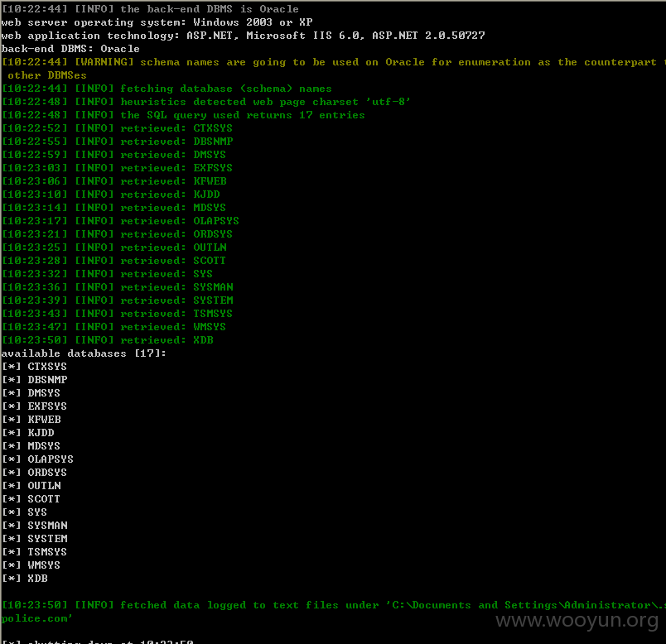Click the 'retrieved: MDSYS' log line
This screenshot has height=644, width=666.
click(x=113, y=208)
